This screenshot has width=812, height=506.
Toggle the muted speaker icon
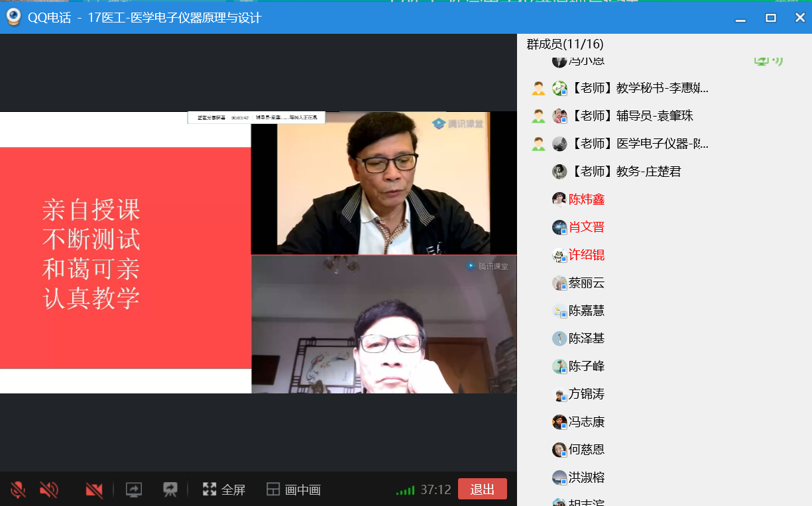(48, 490)
